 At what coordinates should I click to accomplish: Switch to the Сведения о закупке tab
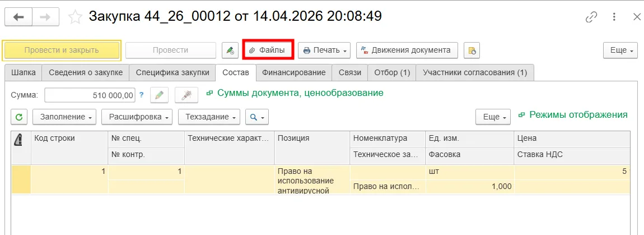click(86, 72)
